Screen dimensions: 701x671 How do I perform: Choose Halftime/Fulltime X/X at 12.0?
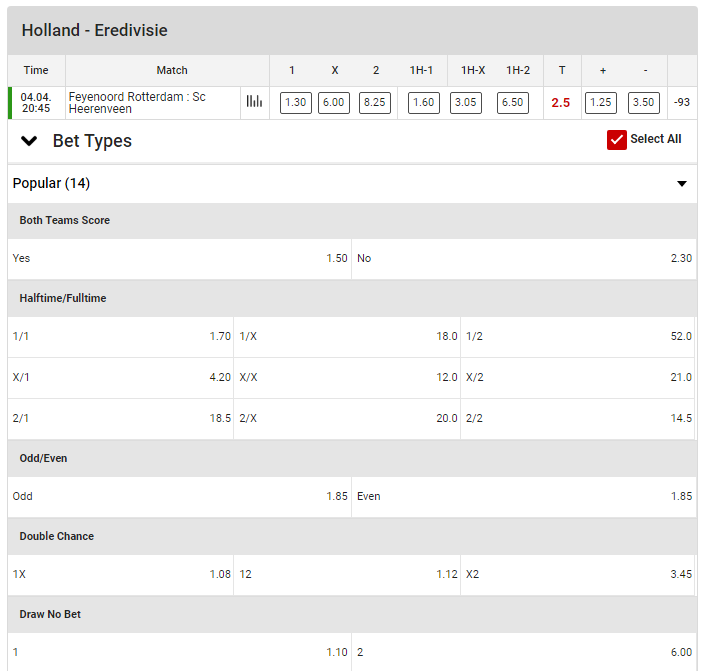(347, 377)
